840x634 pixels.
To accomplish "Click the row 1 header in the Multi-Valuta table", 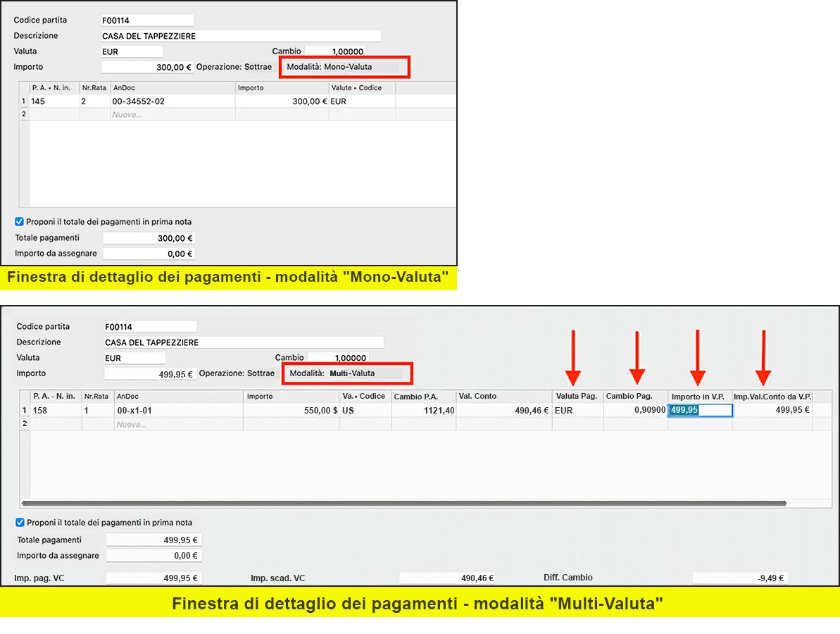I will (25, 410).
